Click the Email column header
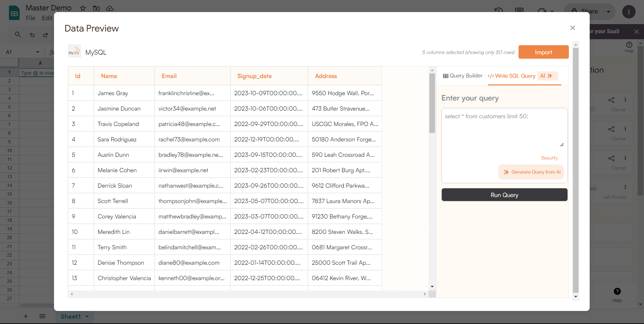 point(193,76)
